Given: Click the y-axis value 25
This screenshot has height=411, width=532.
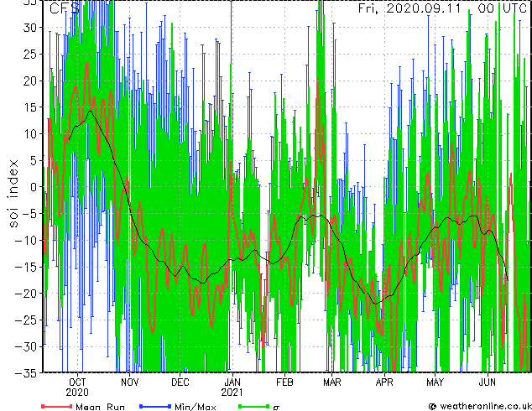Looking at the screenshot, I should click(30, 54).
